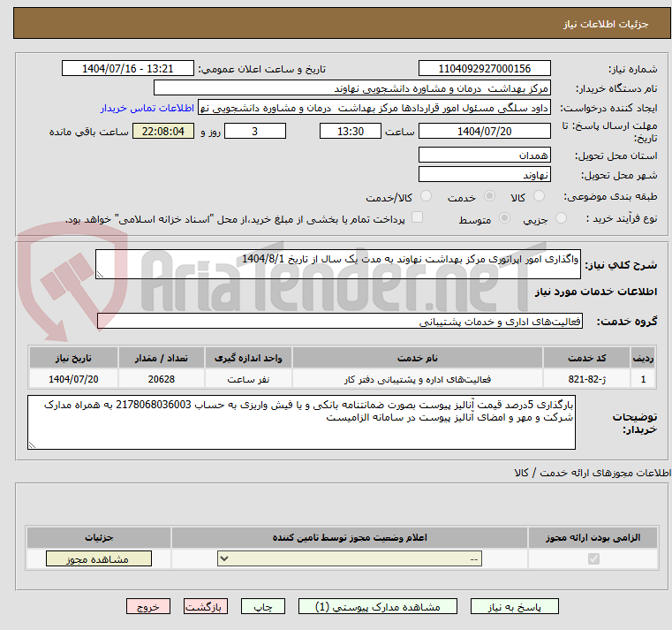Viewport: 672px width, 630px height.
Task: Open 'مشاهده مدارک پیوستی (1)' attachments button
Action: [x=378, y=607]
